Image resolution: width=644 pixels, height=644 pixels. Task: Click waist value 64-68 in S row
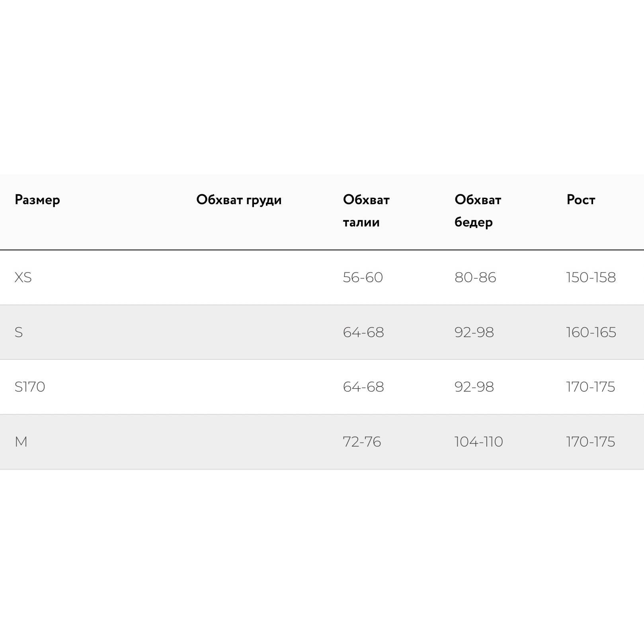pyautogui.click(x=363, y=332)
